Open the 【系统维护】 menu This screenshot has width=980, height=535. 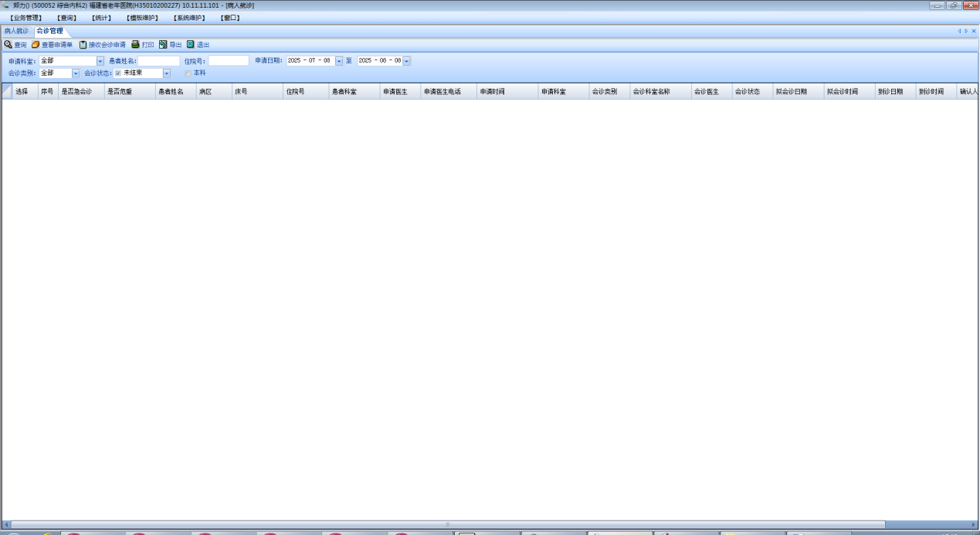[189, 18]
